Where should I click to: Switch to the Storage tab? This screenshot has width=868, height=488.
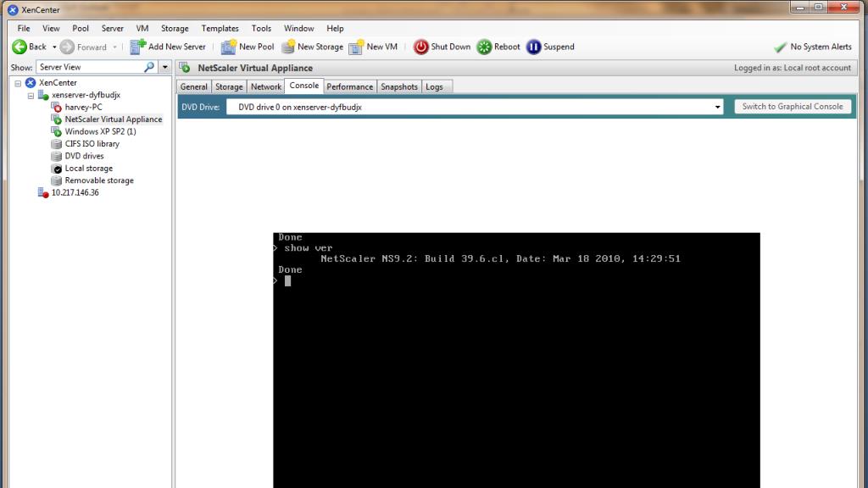click(x=229, y=87)
